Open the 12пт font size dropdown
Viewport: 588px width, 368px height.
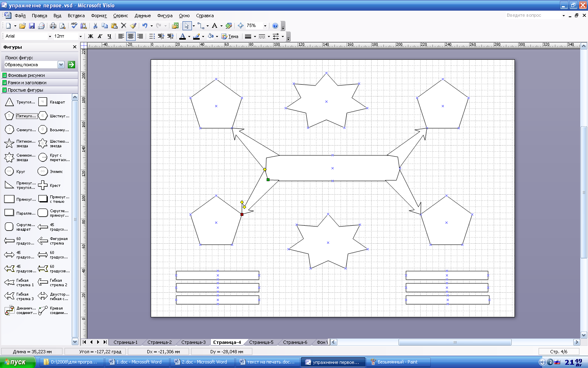pos(80,36)
